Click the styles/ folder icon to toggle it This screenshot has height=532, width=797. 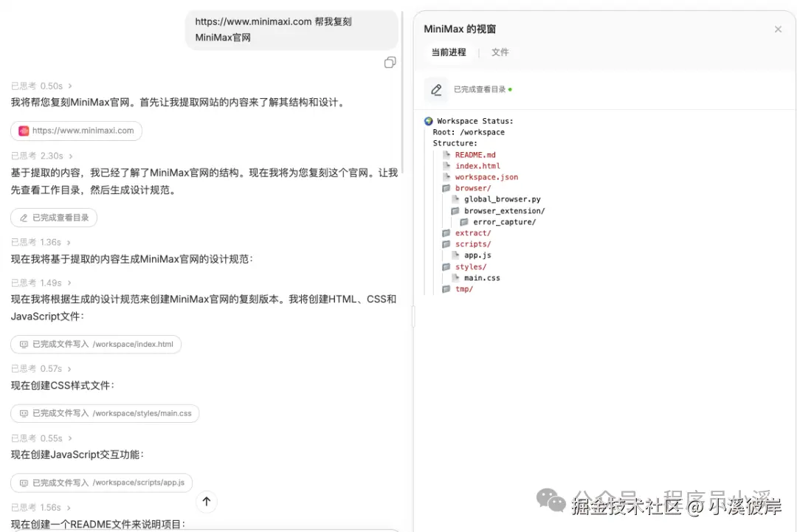point(446,266)
